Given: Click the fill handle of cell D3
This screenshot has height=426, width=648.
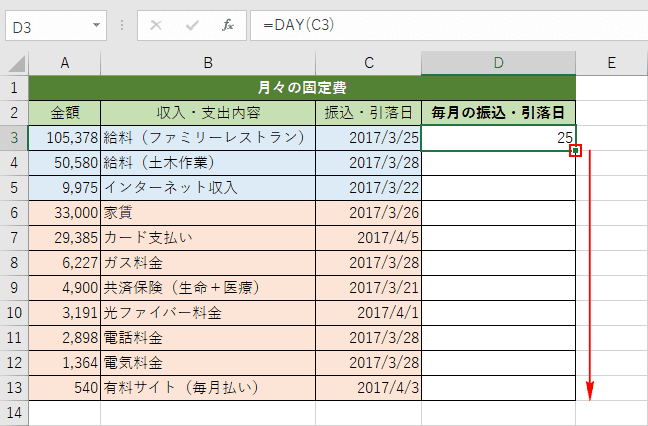Looking at the screenshot, I should (x=575, y=151).
